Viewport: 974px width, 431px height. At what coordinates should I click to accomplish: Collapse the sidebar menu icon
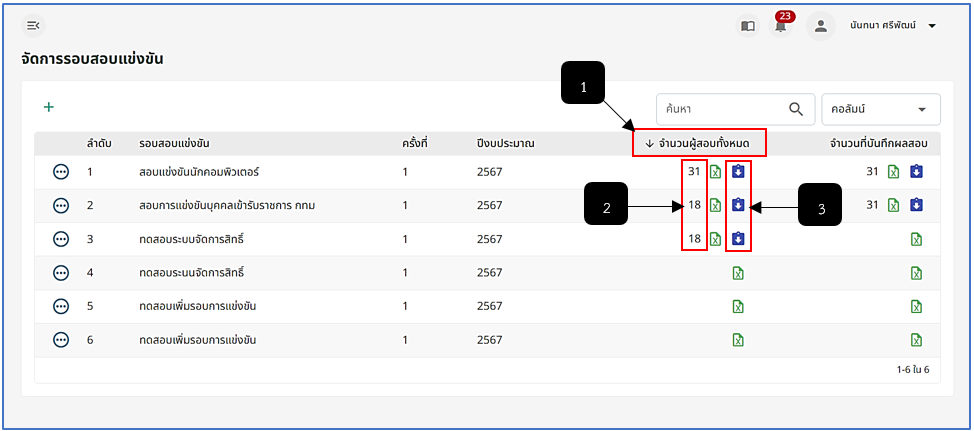tap(34, 25)
